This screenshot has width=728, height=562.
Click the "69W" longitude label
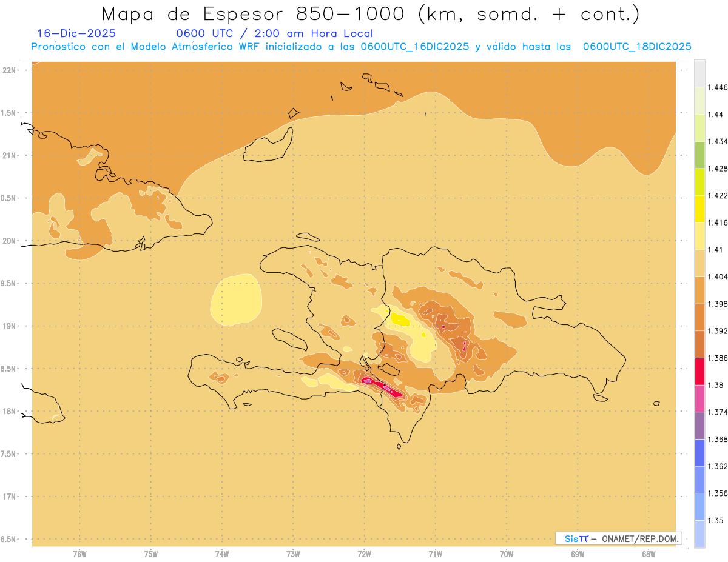point(578,554)
